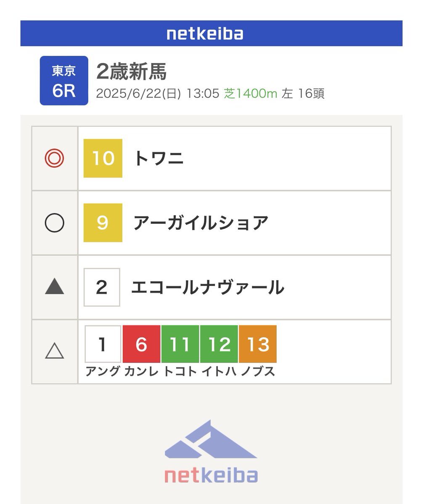Image resolution: width=423 pixels, height=504 pixels.
Task: Click the single circle rival mark
Action: coord(55,223)
